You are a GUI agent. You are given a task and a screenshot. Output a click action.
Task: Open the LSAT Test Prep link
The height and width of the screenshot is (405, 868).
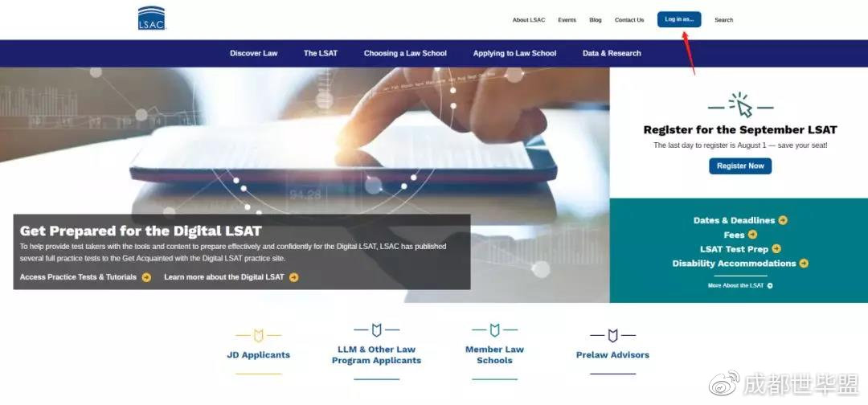pos(734,249)
